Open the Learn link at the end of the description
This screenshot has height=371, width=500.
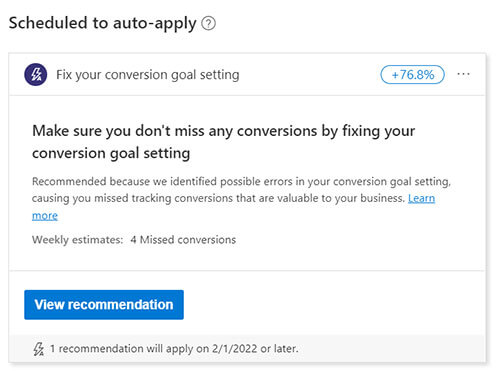(421, 198)
